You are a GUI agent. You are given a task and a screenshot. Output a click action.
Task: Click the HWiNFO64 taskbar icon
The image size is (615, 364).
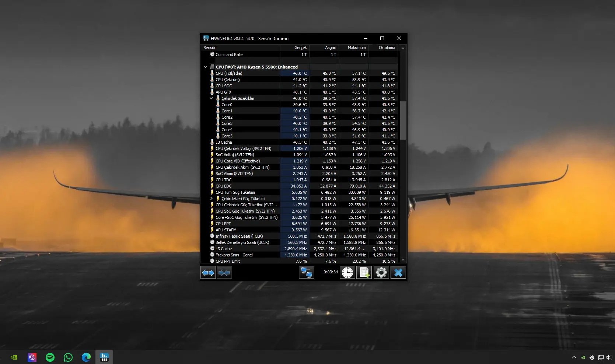coord(104,357)
